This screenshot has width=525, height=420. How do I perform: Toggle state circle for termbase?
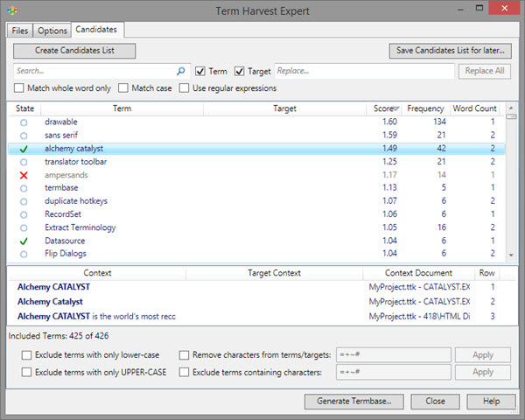click(24, 188)
